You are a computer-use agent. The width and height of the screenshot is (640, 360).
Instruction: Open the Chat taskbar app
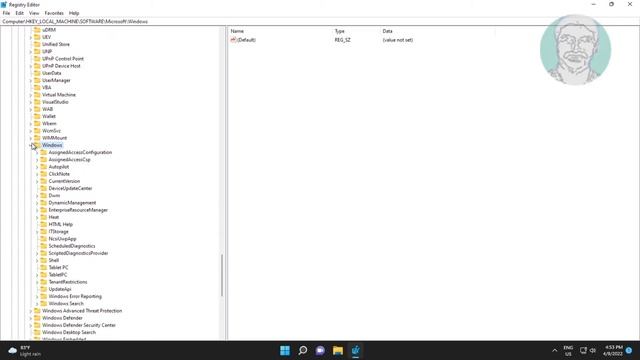click(x=320, y=350)
